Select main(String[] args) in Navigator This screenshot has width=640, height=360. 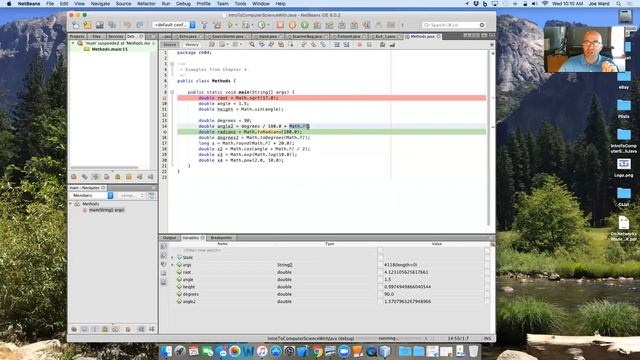(x=106, y=210)
